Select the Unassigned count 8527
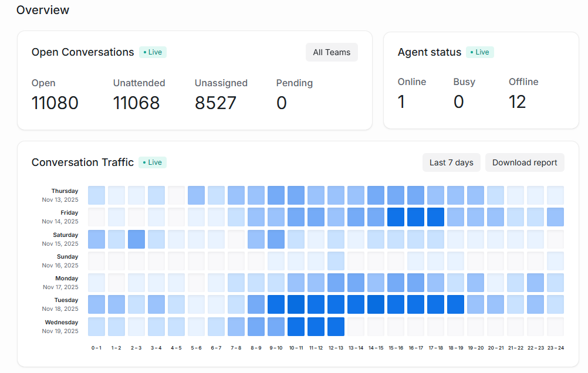Image resolution: width=588 pixels, height=373 pixels. (x=215, y=103)
